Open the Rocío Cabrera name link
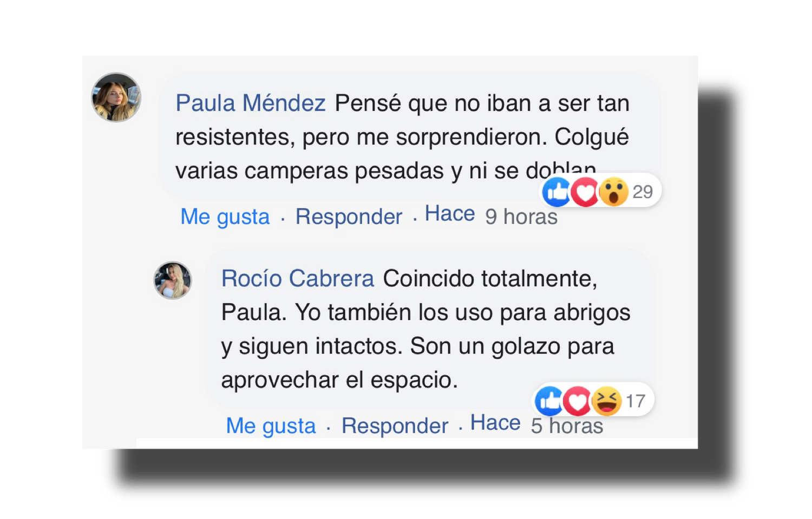The width and height of the screenshot is (812, 519). (x=298, y=279)
